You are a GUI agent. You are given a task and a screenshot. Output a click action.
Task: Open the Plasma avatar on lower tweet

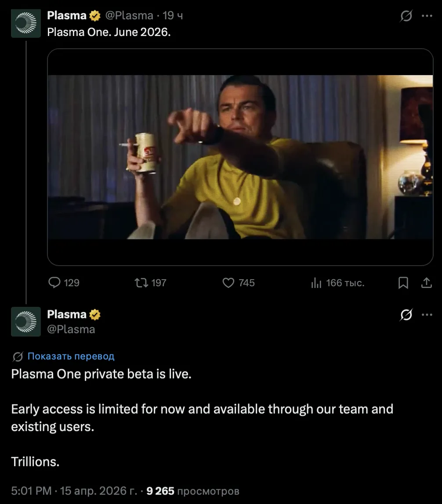click(x=26, y=322)
